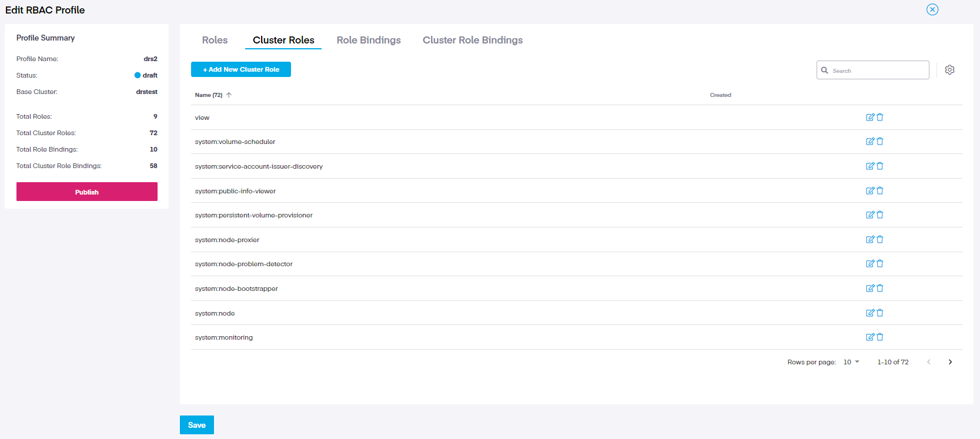Delete the system:node-proxier role
Viewport: 980px width, 439px height.
coord(880,240)
